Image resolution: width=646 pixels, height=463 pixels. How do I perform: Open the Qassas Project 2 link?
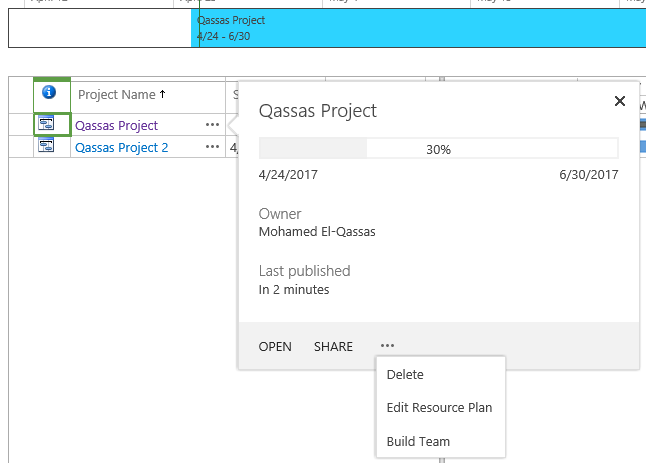click(x=122, y=147)
